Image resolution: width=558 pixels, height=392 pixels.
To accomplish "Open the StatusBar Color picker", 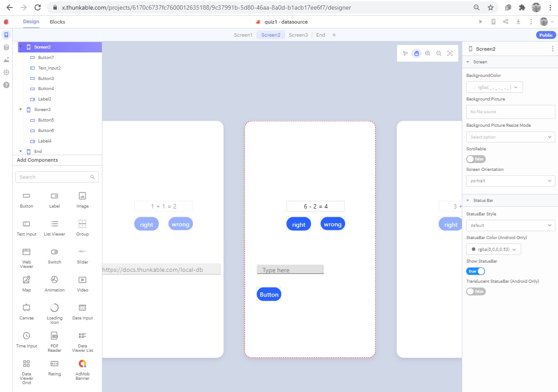I will point(493,250).
